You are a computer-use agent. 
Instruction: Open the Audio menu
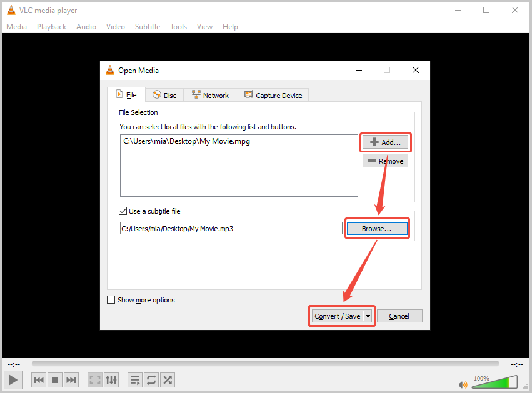point(86,27)
